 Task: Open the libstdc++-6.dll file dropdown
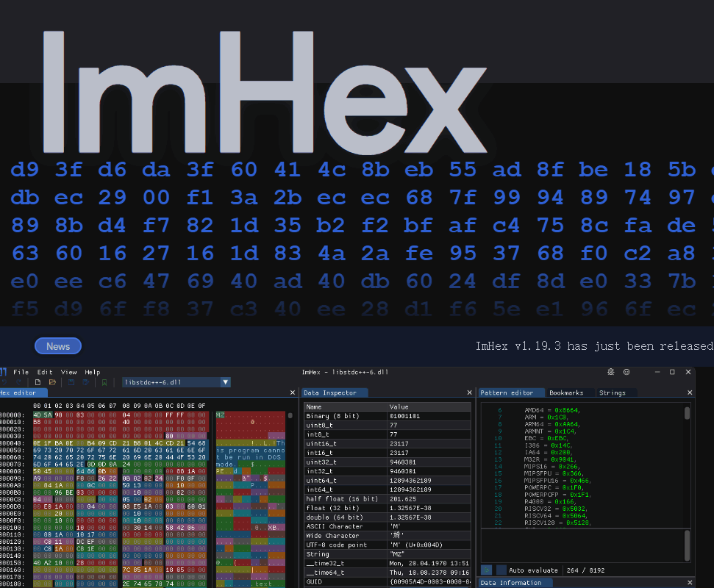(x=225, y=382)
